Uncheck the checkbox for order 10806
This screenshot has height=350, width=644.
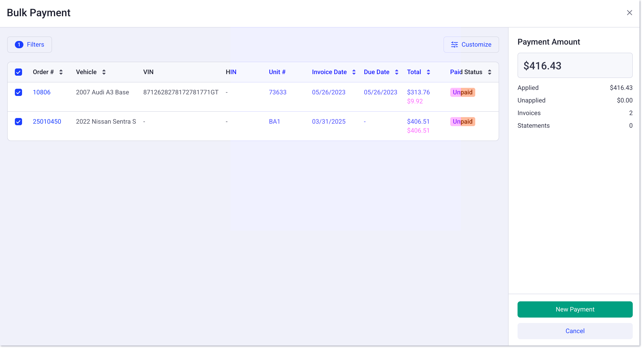(18, 92)
